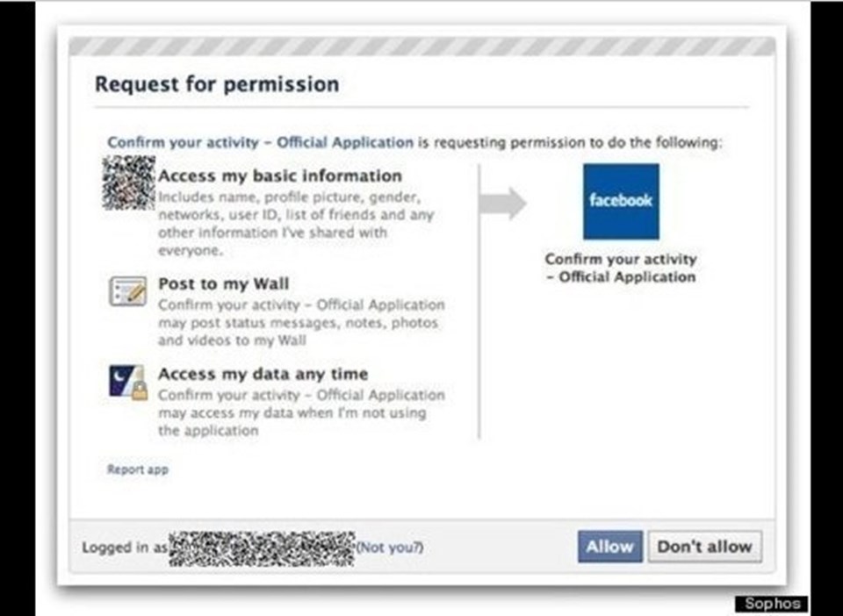Click the Sophos watermark label
The image size is (843, 616).
coord(772,604)
